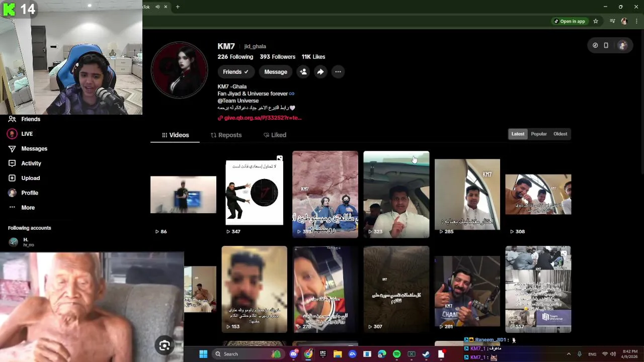Screen dimensions: 644x362
Task: Open Epic Games Launcher from taskbar
Action: pos(323,354)
